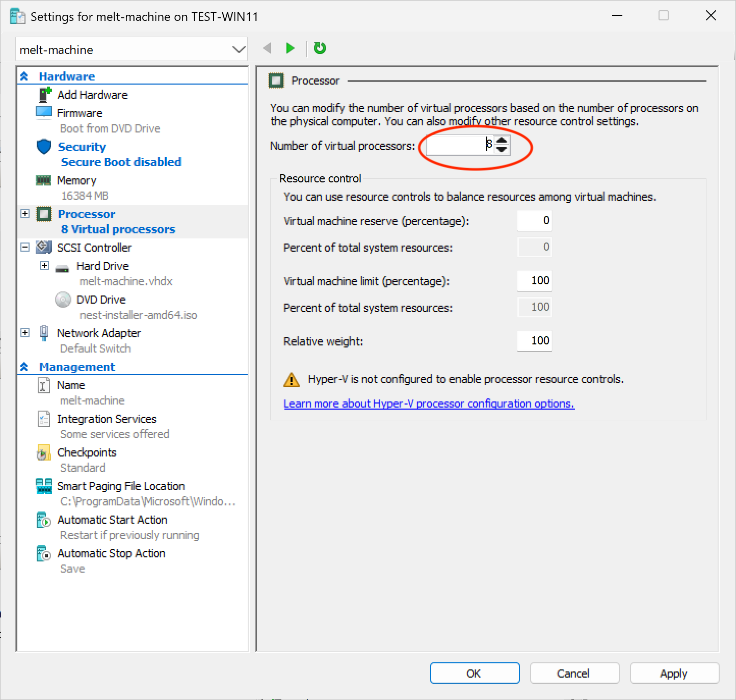Click the Automatic Start Action icon
Screen dimensions: 736x700
pos(44,520)
